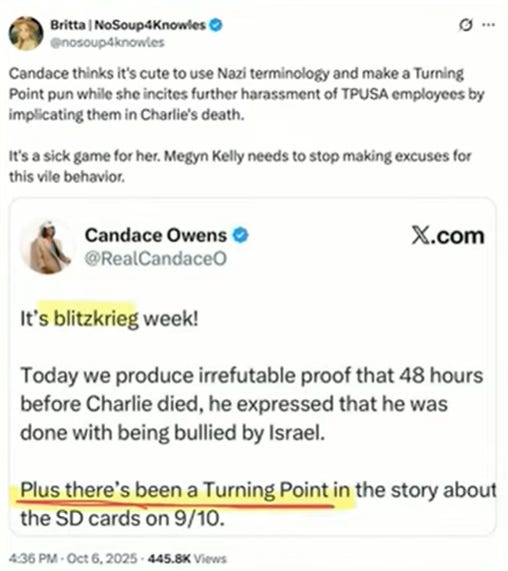
Task: Open the quoted Candace Owens post card
Action: 253,366
